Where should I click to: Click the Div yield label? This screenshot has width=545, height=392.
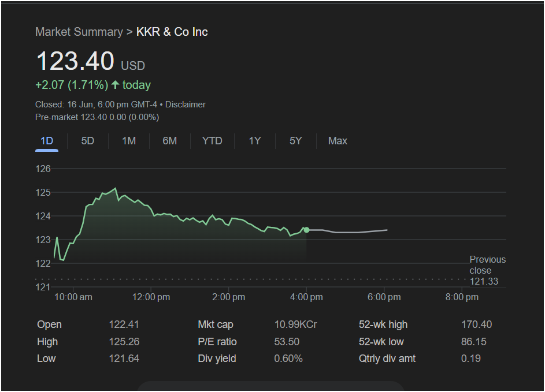(217, 359)
